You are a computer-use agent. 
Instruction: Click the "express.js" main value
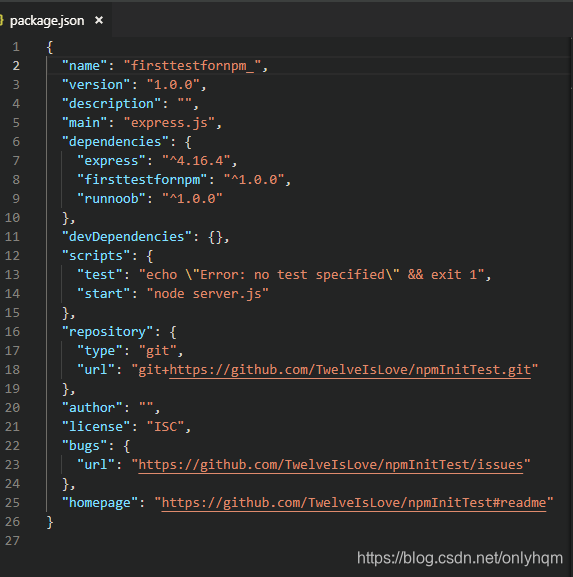click(169, 123)
